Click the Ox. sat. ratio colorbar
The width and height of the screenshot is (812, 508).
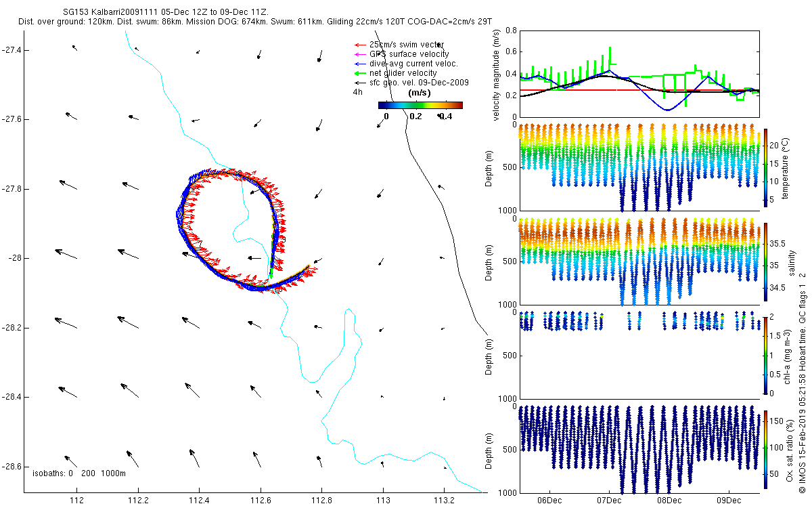[765, 449]
